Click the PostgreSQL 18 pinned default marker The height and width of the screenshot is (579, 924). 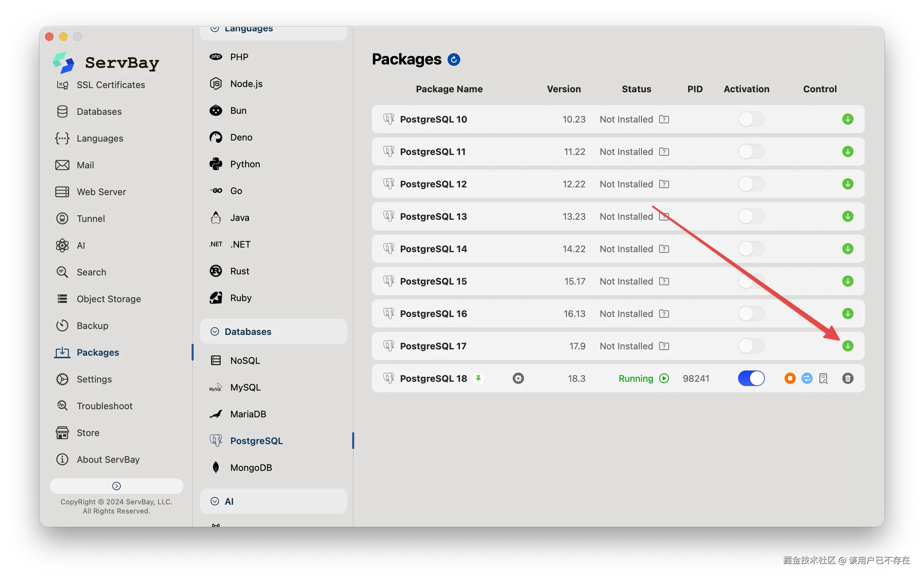[478, 378]
